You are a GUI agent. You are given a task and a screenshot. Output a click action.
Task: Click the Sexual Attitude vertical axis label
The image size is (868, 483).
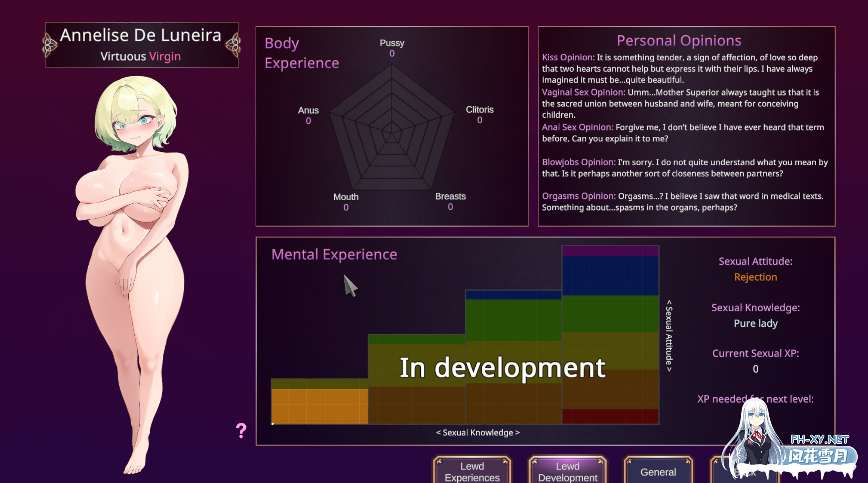pos(669,335)
